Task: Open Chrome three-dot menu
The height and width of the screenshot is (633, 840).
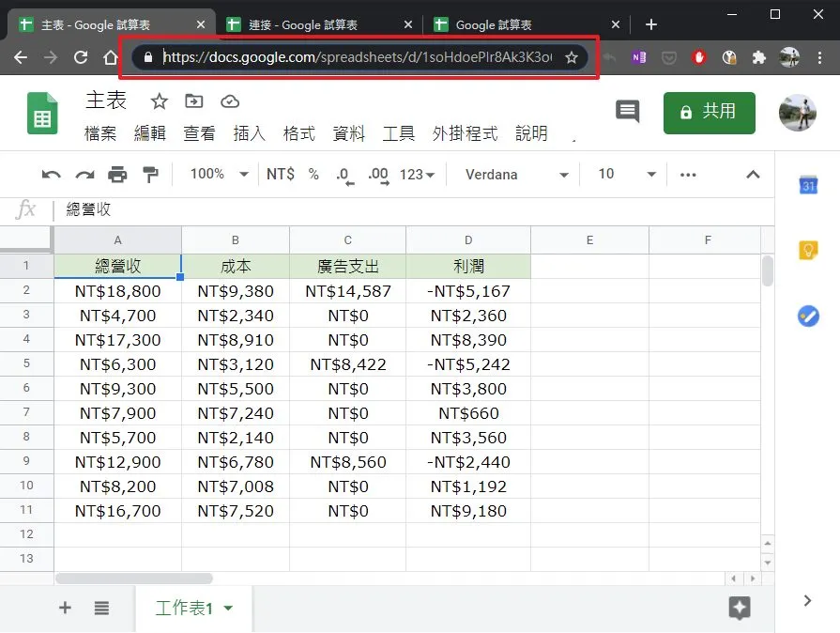Action: click(819, 57)
